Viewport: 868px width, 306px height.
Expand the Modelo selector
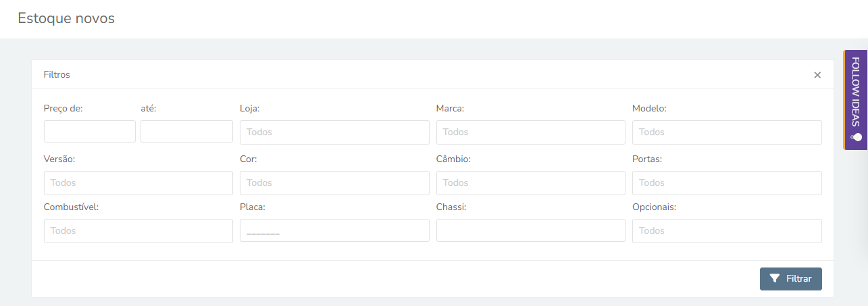point(727,132)
